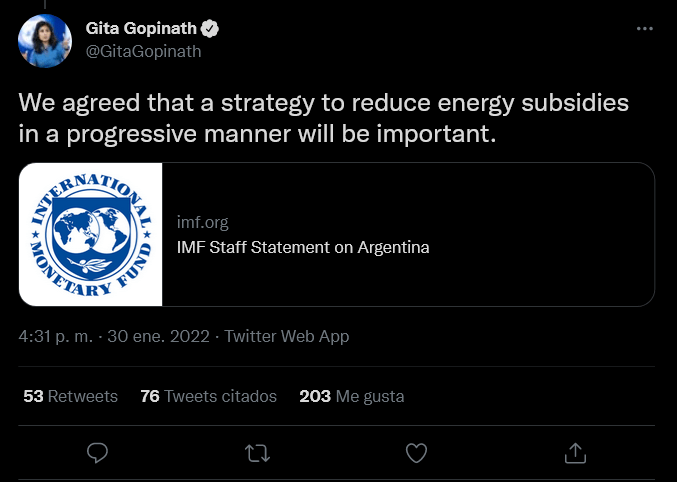Click the Twitter Web App source label
Viewport: 677px width, 482px height.
[287, 336]
